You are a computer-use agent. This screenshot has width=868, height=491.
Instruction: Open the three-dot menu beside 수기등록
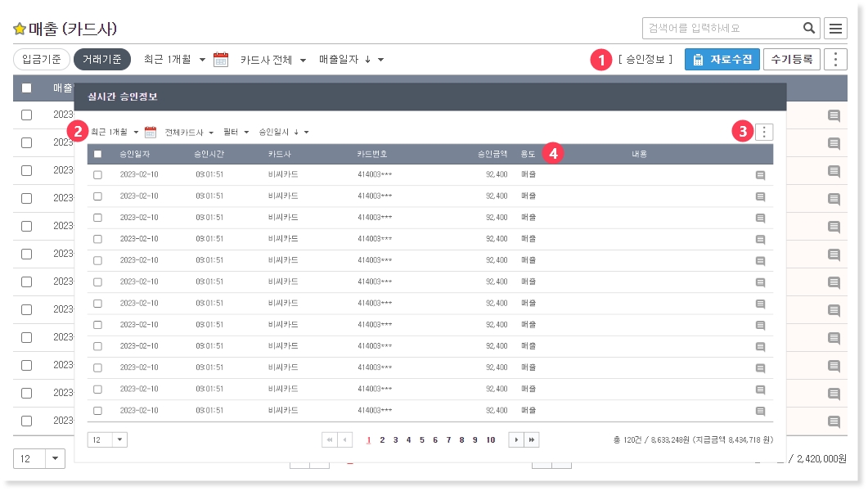835,60
